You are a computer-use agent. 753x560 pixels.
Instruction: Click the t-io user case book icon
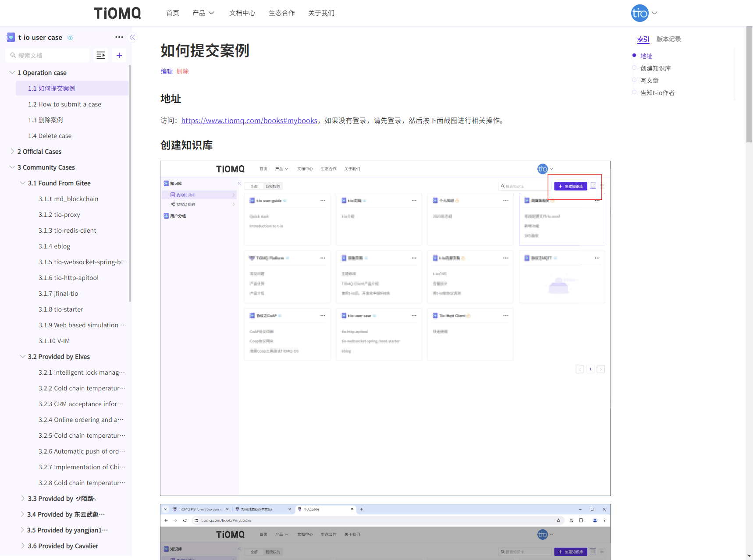click(x=11, y=38)
